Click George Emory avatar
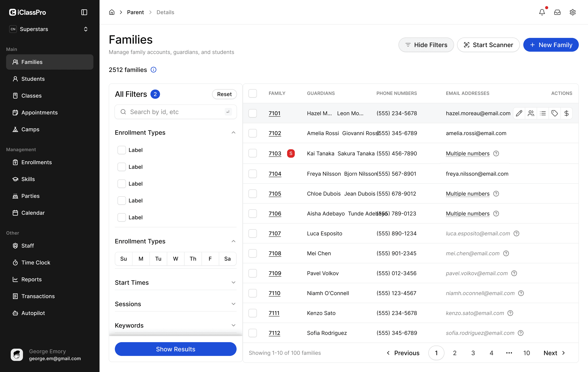588x372 pixels. [17, 355]
